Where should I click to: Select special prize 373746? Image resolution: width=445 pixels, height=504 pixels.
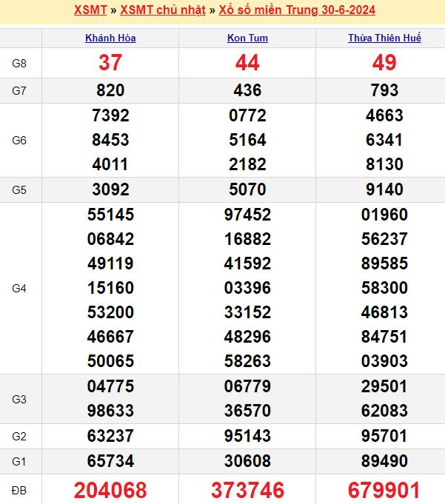click(247, 490)
